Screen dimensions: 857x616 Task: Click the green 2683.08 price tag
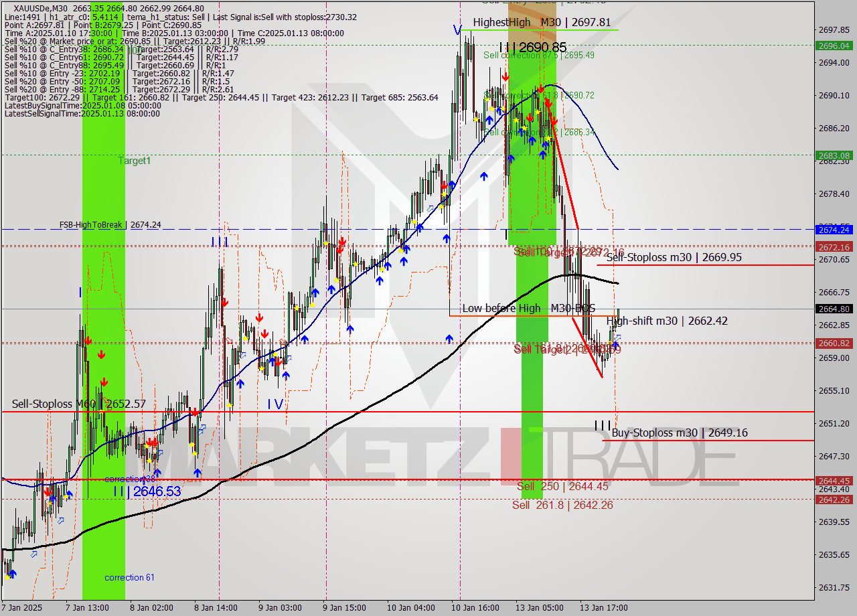[x=834, y=155]
